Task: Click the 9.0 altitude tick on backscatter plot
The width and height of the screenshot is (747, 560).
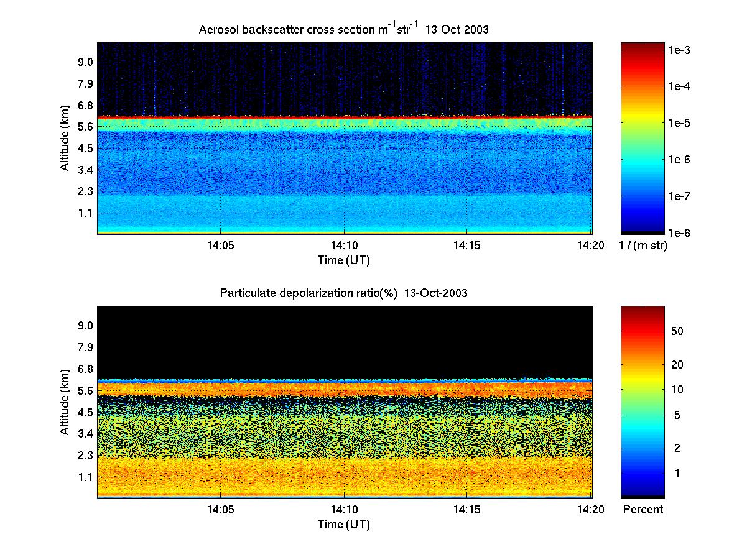Action: click(x=85, y=62)
